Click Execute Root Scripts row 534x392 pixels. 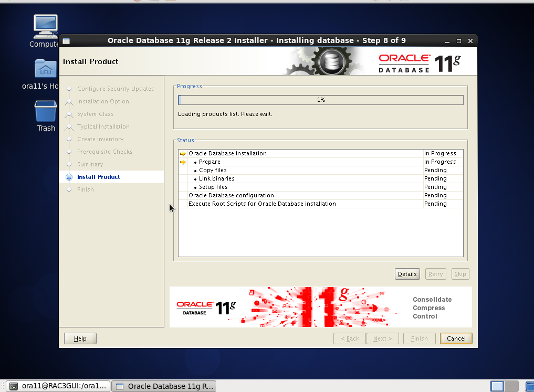(x=320, y=204)
